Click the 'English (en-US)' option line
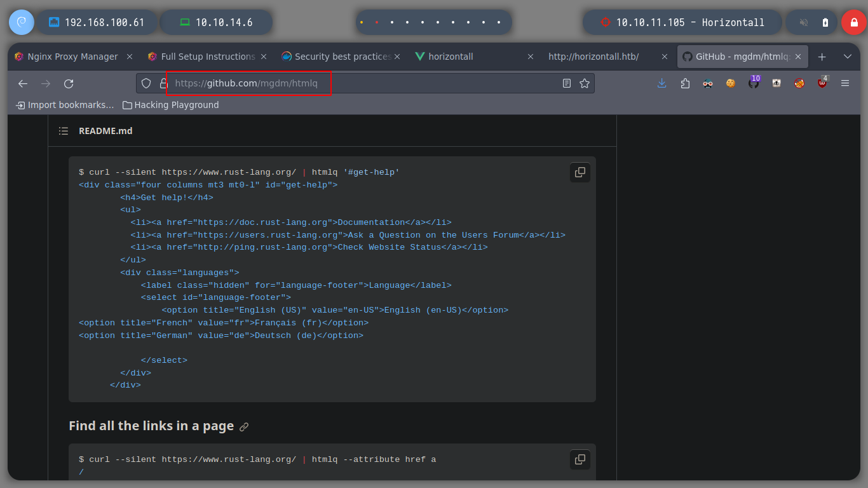Image resolution: width=868 pixels, height=488 pixels. pyautogui.click(x=335, y=310)
